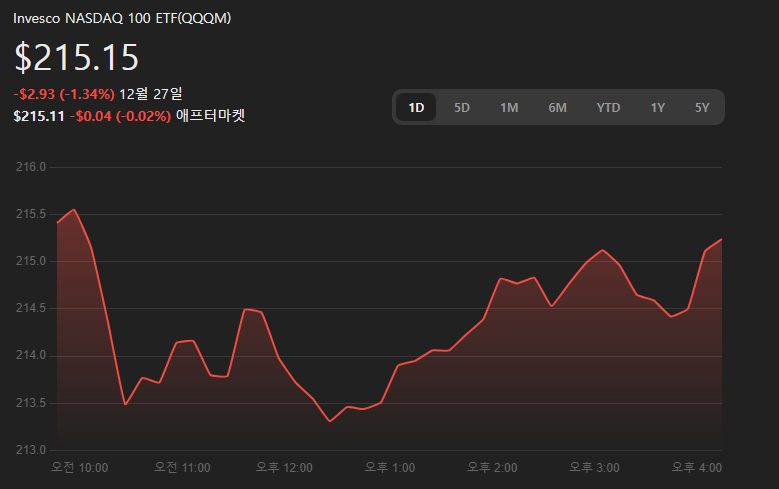Switch chart to the 5D range
This screenshot has width=779, height=489.
pyautogui.click(x=462, y=107)
